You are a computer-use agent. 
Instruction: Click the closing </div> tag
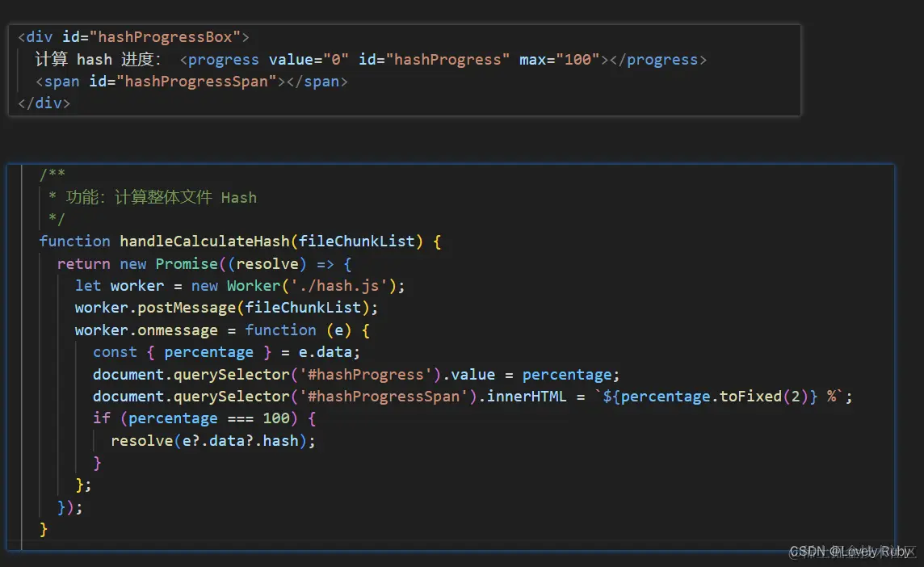[x=44, y=103]
